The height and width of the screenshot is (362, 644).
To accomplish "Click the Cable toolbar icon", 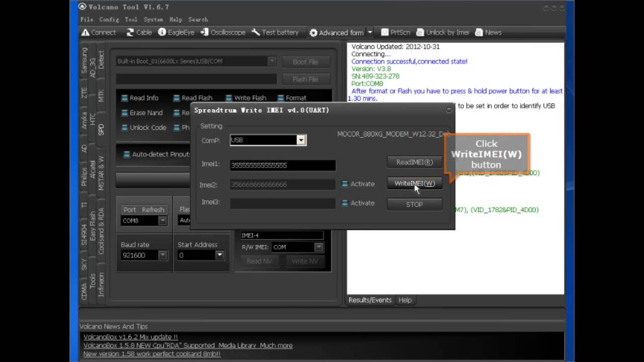I will point(130,33).
